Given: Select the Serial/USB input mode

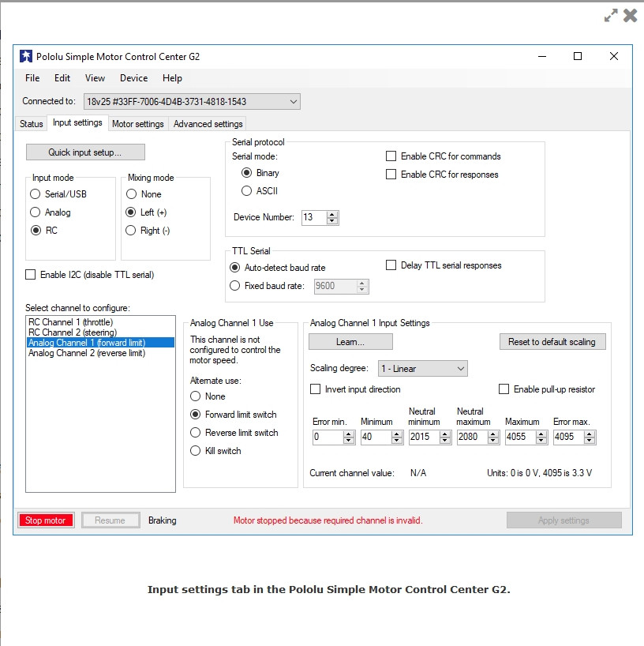Looking at the screenshot, I should [35, 194].
